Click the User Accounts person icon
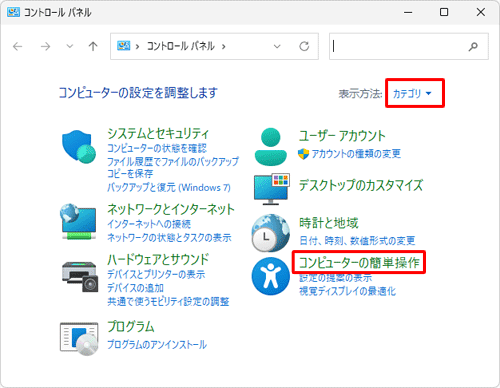The image size is (500, 388). pos(271,147)
